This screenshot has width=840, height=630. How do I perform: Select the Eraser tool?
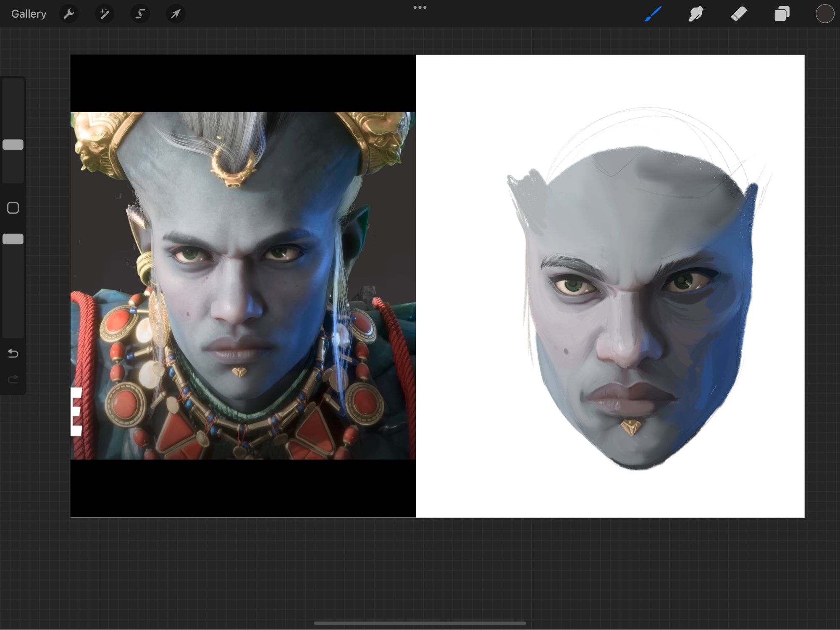click(739, 14)
